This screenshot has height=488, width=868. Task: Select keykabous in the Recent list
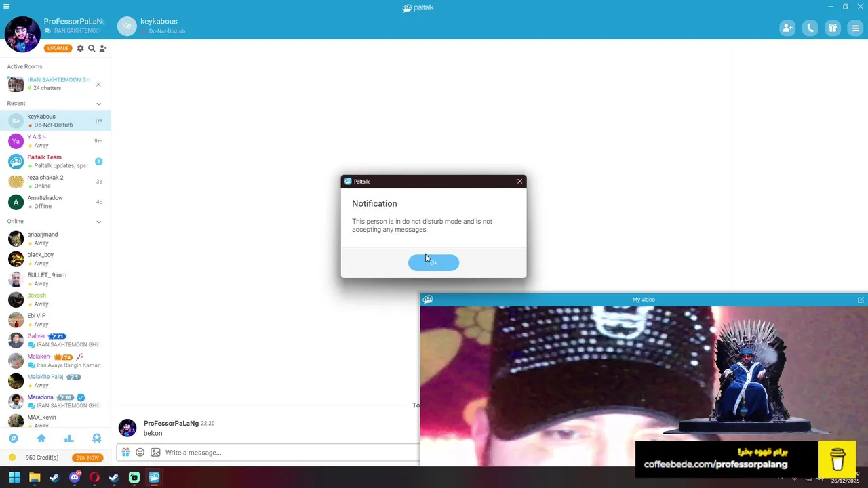55,121
